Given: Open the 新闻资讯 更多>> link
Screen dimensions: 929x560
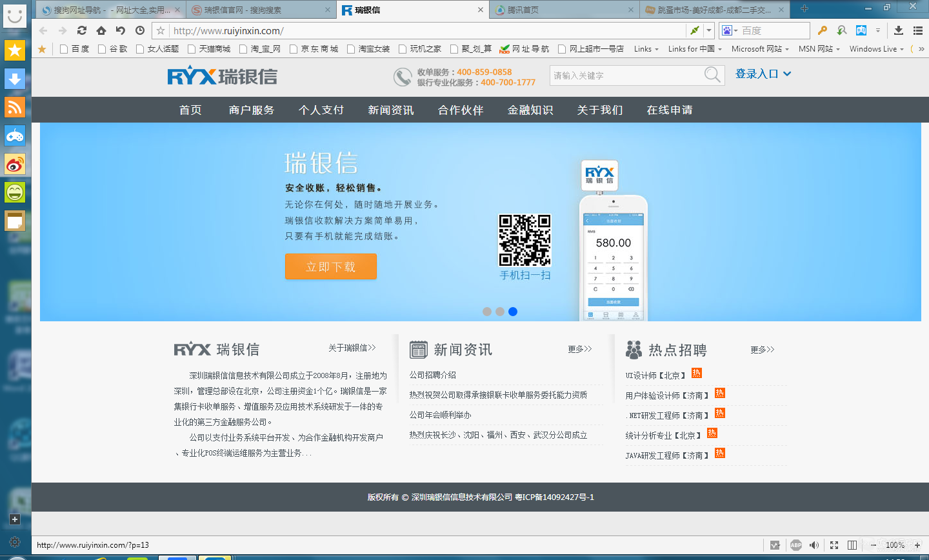Looking at the screenshot, I should click(579, 349).
